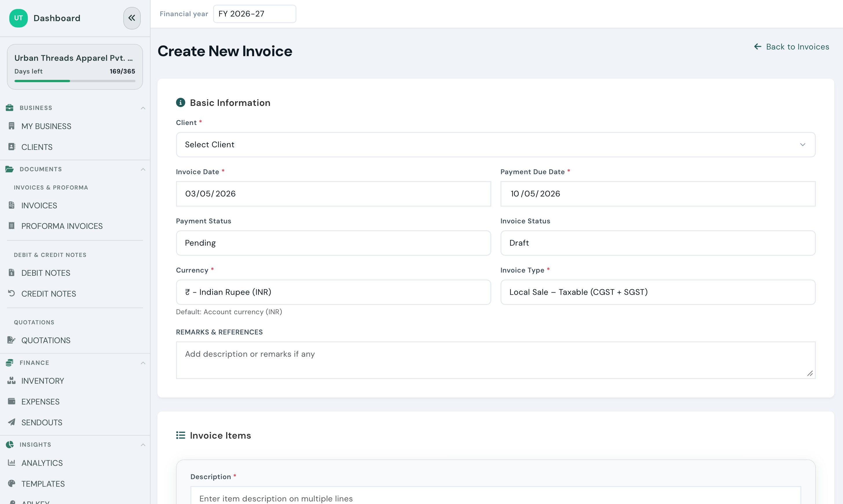Open the Payment Status Pending dropdown
This screenshot has height=504, width=843.
click(x=333, y=243)
